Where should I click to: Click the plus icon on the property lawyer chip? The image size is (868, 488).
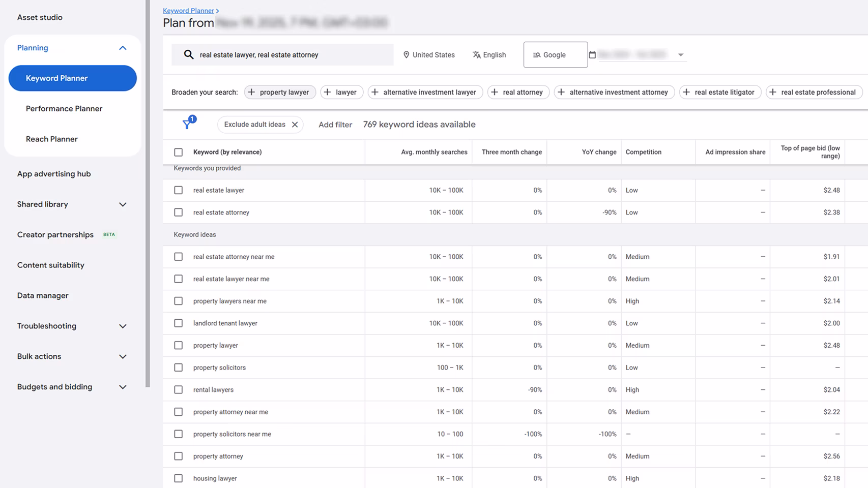pos(251,92)
